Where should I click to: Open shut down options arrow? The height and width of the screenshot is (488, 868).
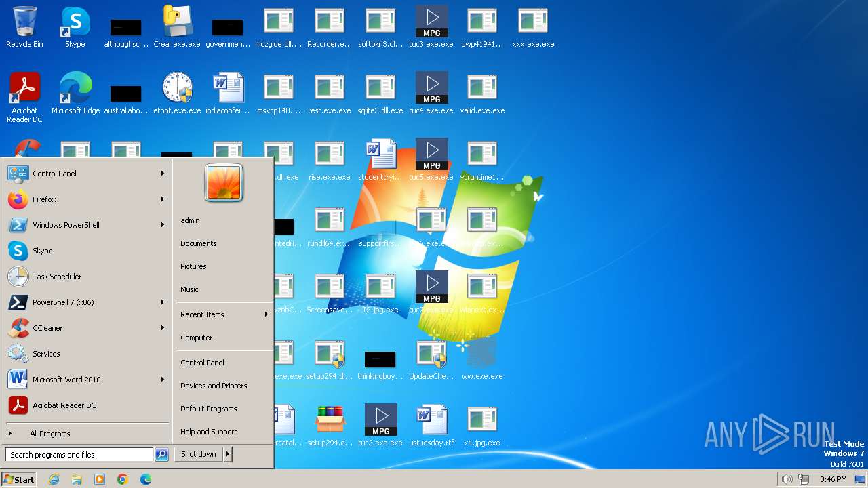pyautogui.click(x=228, y=454)
